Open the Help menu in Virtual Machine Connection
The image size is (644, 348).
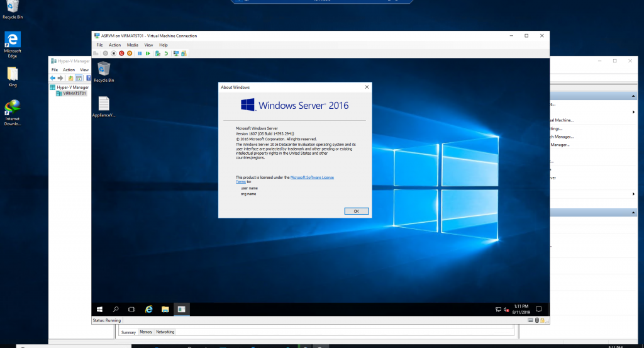click(x=164, y=45)
